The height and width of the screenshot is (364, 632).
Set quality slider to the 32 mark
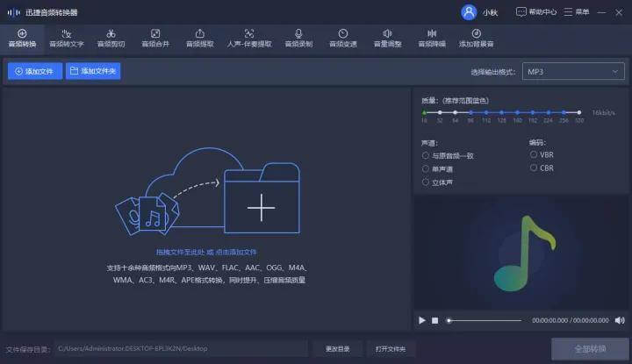(x=440, y=112)
